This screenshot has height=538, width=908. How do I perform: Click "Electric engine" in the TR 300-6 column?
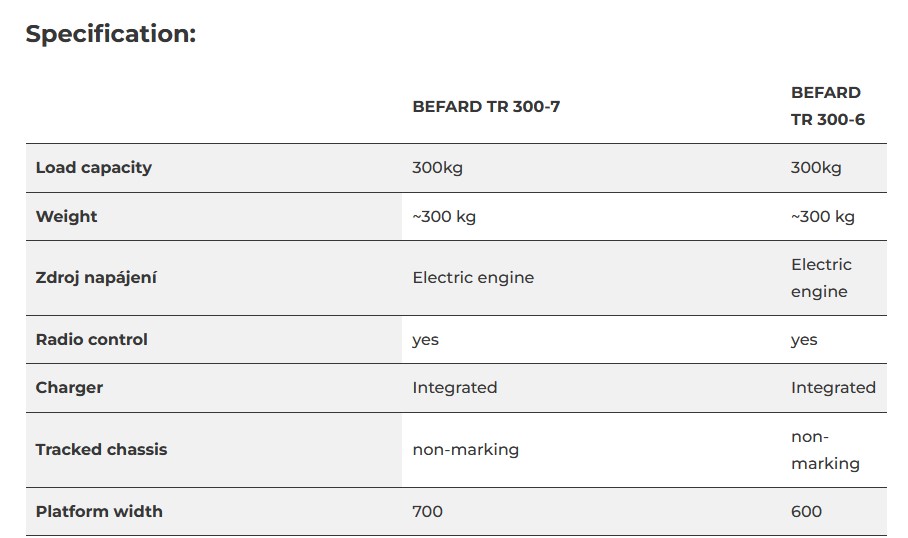[x=821, y=277]
